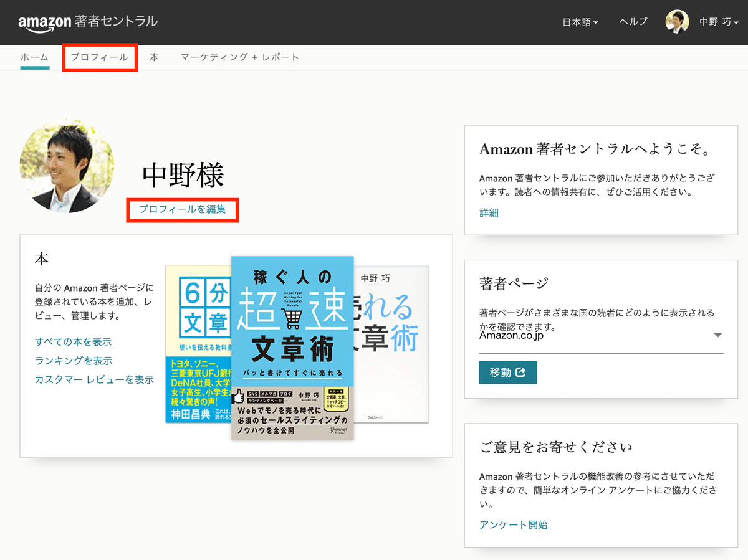Screen dimensions: 748x560
Task: Open the プロフィール tab
Action: [x=100, y=57]
